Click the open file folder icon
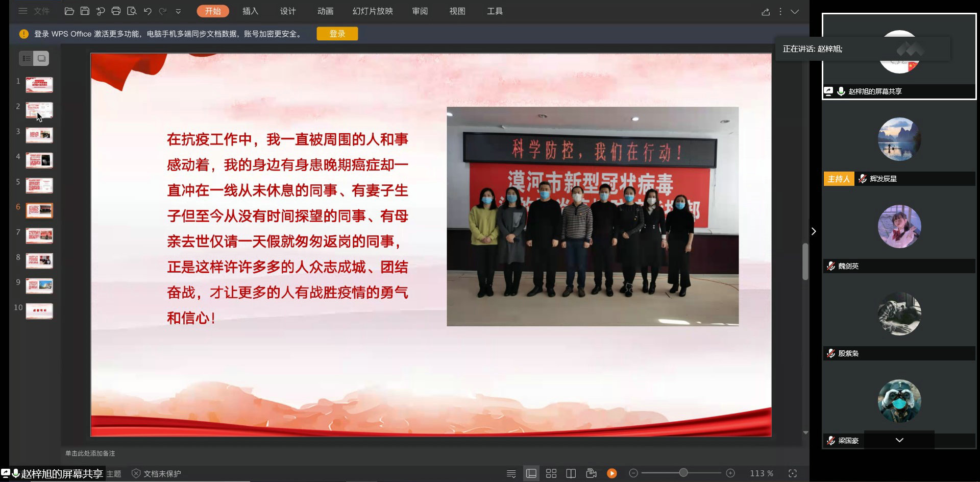 [69, 11]
